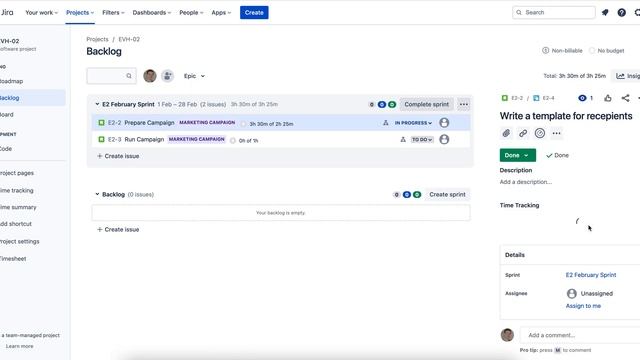Open child issues icon on Prepare Campaign row
The height and width of the screenshot is (360, 640).
pyautogui.click(x=386, y=123)
